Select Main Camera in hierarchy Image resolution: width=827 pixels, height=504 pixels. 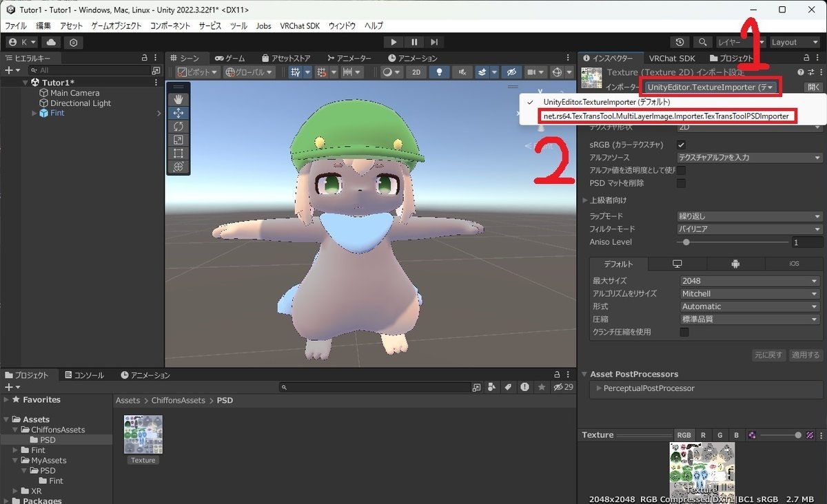click(74, 93)
